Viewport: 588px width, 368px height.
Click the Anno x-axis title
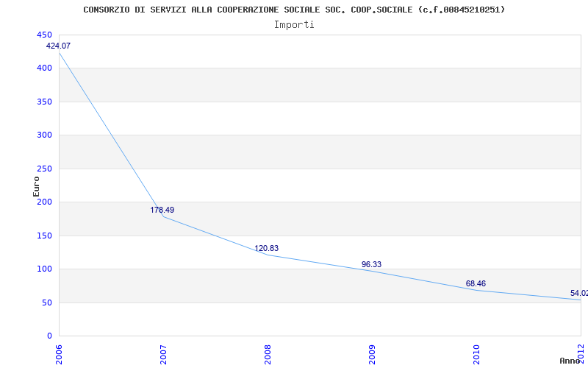click(x=570, y=361)
